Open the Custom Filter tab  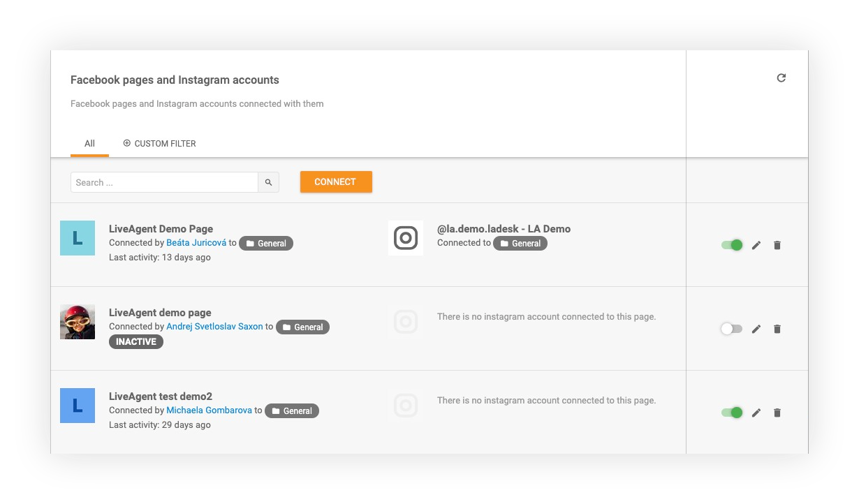click(159, 144)
